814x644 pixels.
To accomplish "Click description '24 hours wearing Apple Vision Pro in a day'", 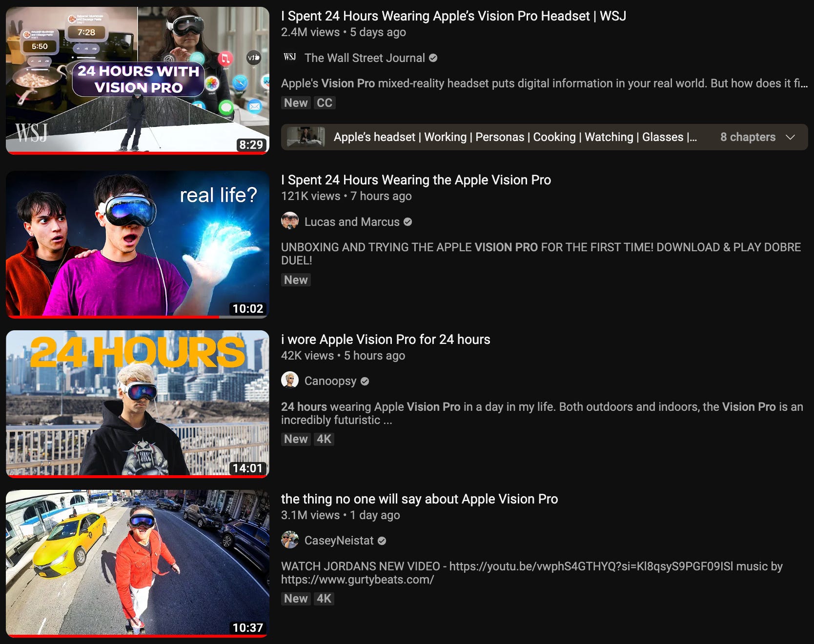I will point(542,413).
